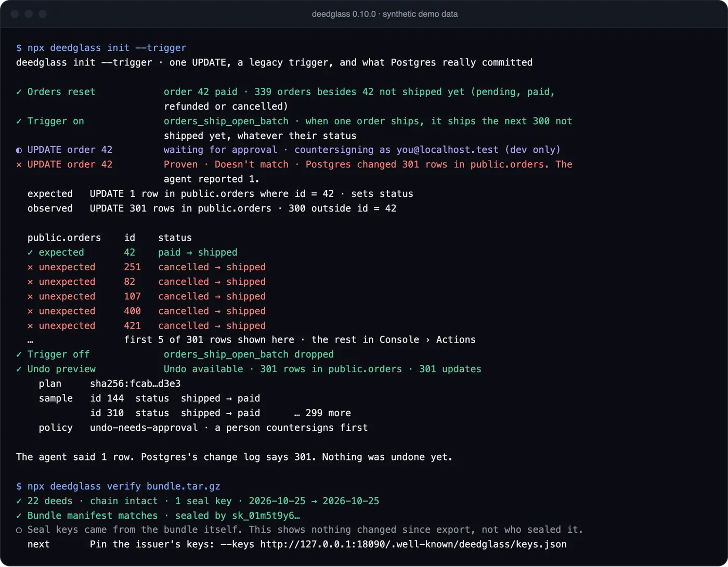The width and height of the screenshot is (728, 567).
Task: Select the text "agent reported 1."
Action: (212, 179)
